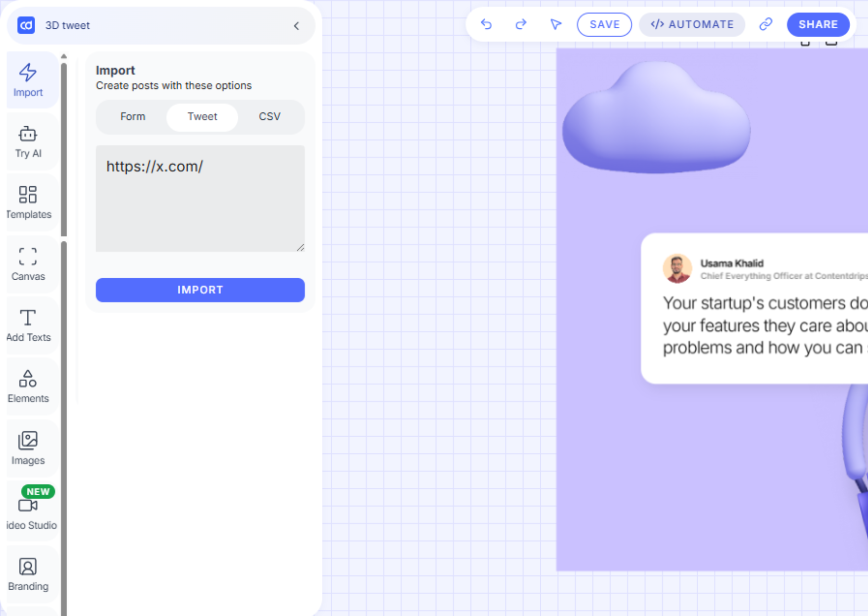
Task: Select the cursor pointer tool
Action: point(556,24)
